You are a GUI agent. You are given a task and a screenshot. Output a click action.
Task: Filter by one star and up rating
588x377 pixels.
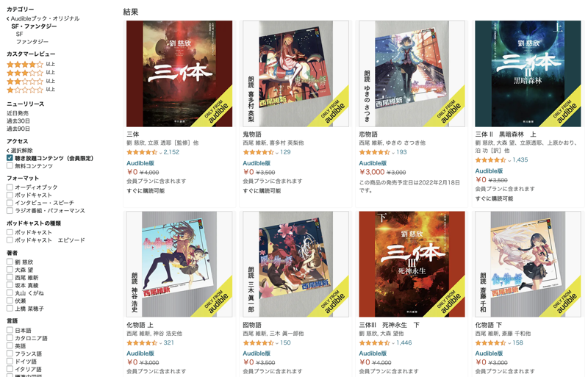(30, 89)
